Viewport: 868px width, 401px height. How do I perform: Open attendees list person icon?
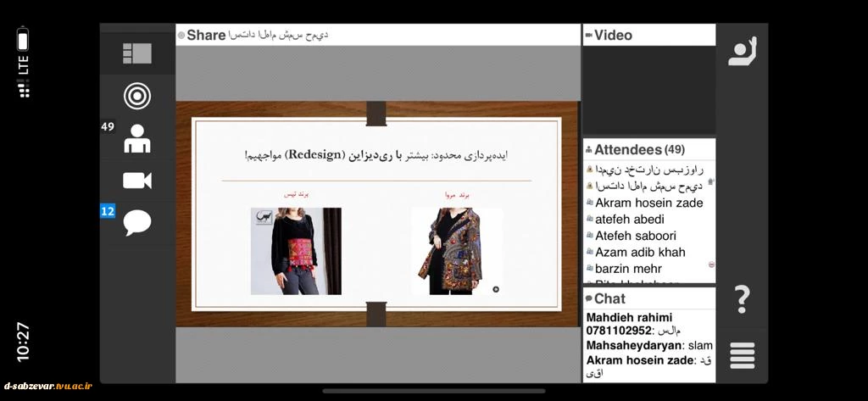(x=137, y=138)
